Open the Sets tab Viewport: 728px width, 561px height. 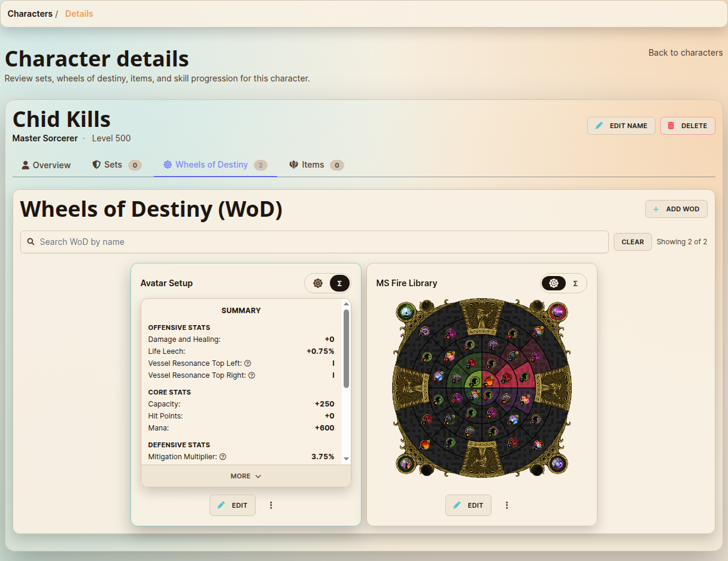(117, 165)
